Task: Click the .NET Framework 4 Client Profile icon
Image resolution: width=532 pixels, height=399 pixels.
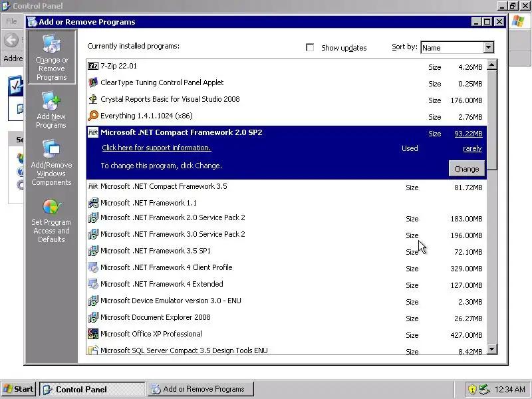Action: click(93, 267)
